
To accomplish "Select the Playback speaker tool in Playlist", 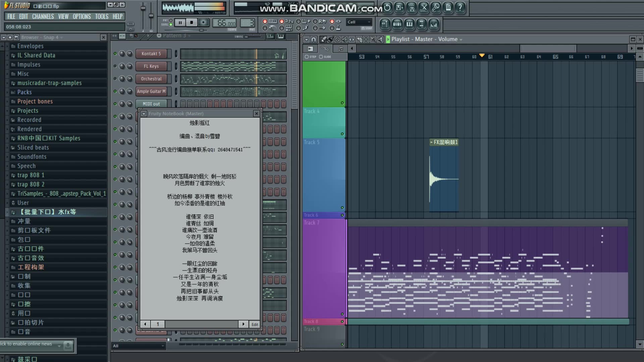I will tap(380, 39).
